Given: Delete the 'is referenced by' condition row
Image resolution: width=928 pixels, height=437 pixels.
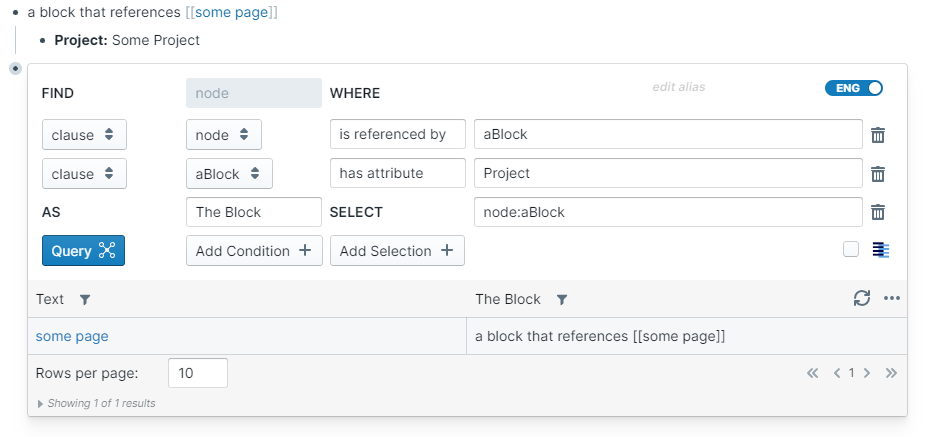Looking at the screenshot, I should 878,135.
